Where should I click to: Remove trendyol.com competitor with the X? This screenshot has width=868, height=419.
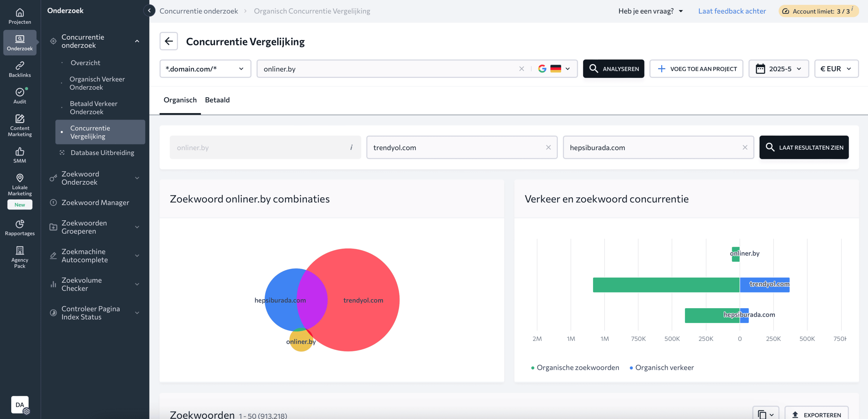click(x=548, y=147)
